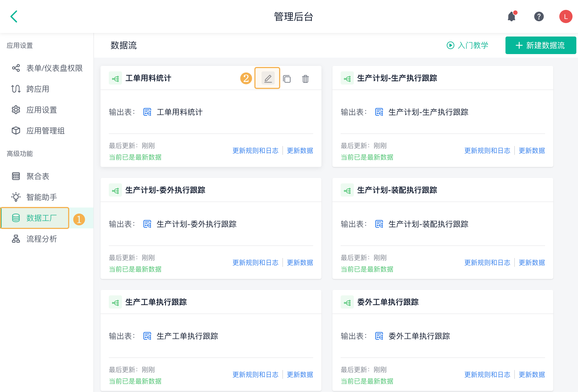Click the edit pencil icon on 工单用料统计
This screenshot has height=392, width=578.
[268, 79]
